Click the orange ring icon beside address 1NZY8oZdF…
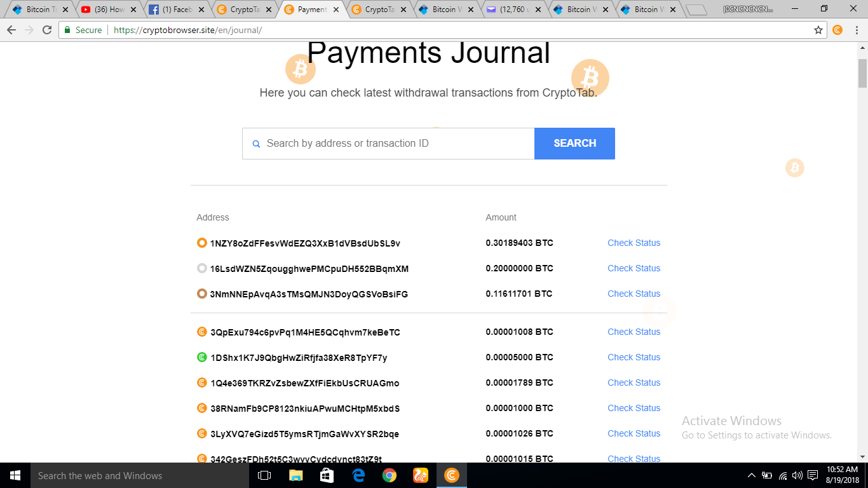The height and width of the screenshot is (488, 868). pyautogui.click(x=202, y=243)
